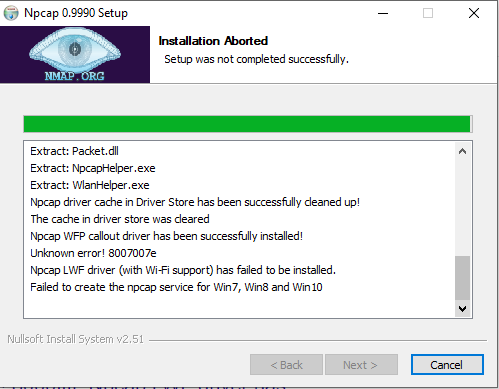
Task: Select the 'Extract: NpcapHelper.exe' log line
Action: pyautogui.click(x=93, y=168)
